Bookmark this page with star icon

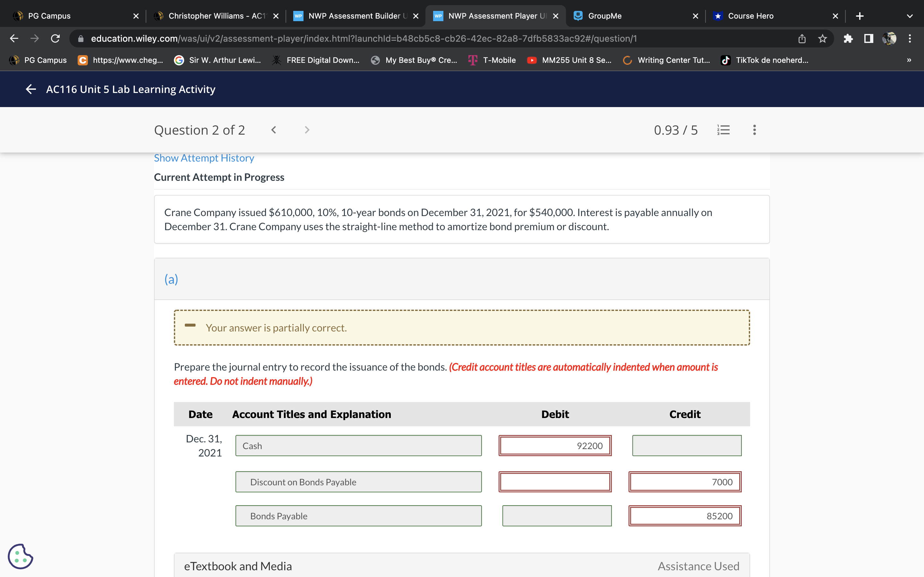tap(822, 38)
